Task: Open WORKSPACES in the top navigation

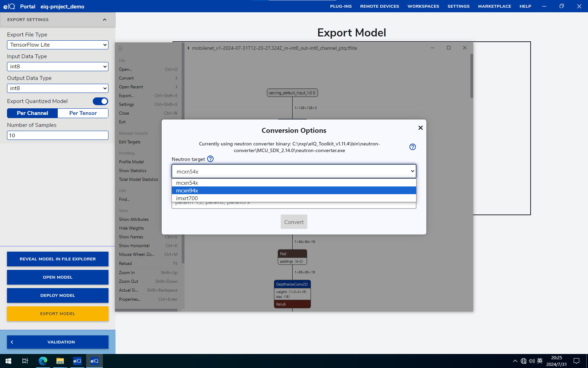Action: click(423, 6)
